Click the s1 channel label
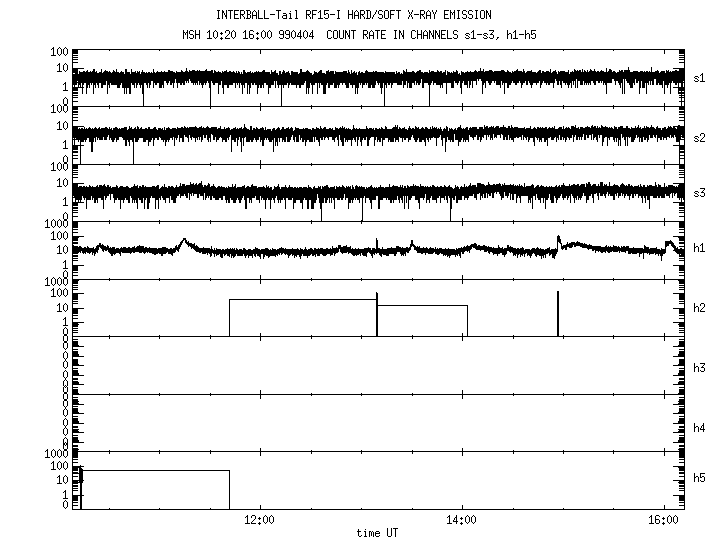 (699, 77)
